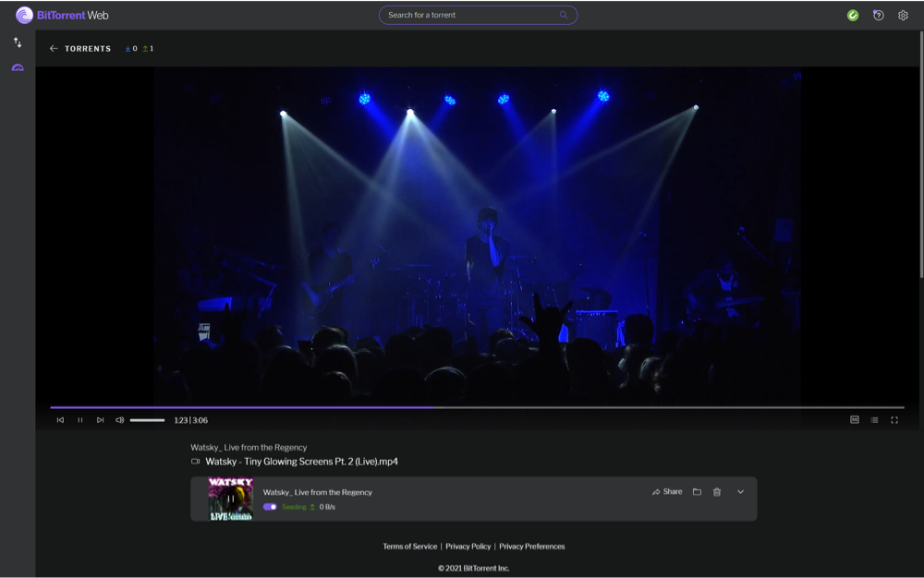Open the settings gear
The width and height of the screenshot is (924, 578).
click(902, 15)
